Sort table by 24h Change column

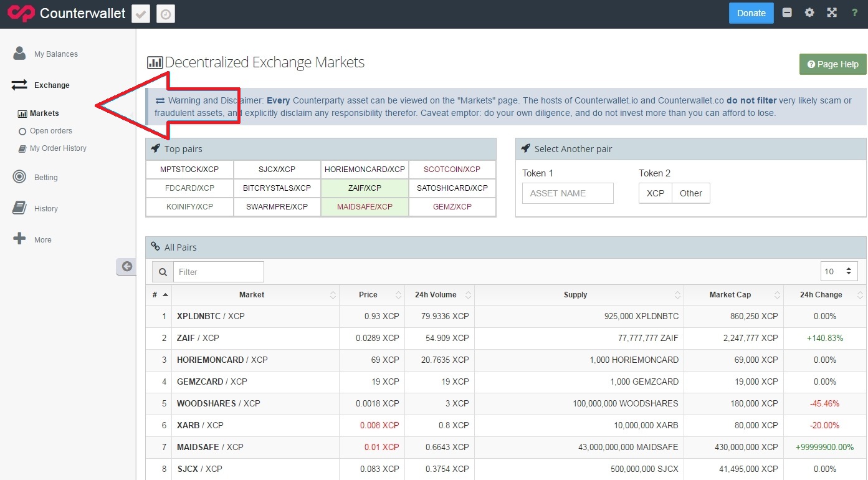[825, 295]
